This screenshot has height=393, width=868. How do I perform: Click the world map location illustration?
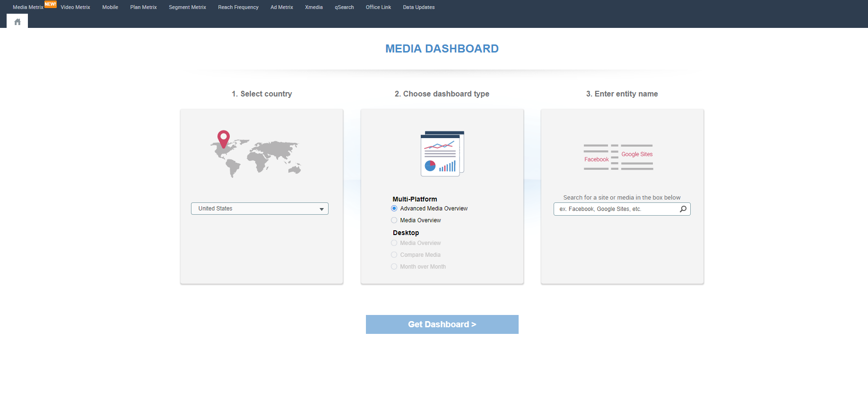click(x=256, y=154)
